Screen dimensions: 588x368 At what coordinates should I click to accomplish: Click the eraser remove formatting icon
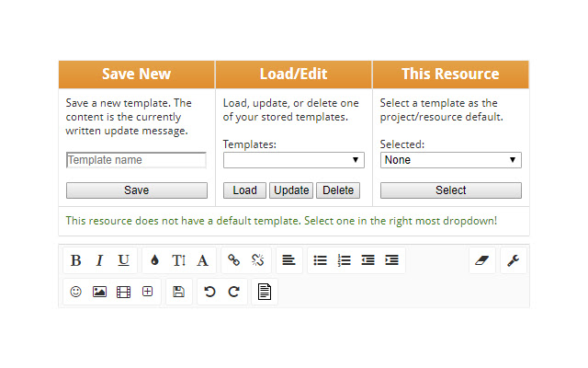pyautogui.click(x=483, y=260)
